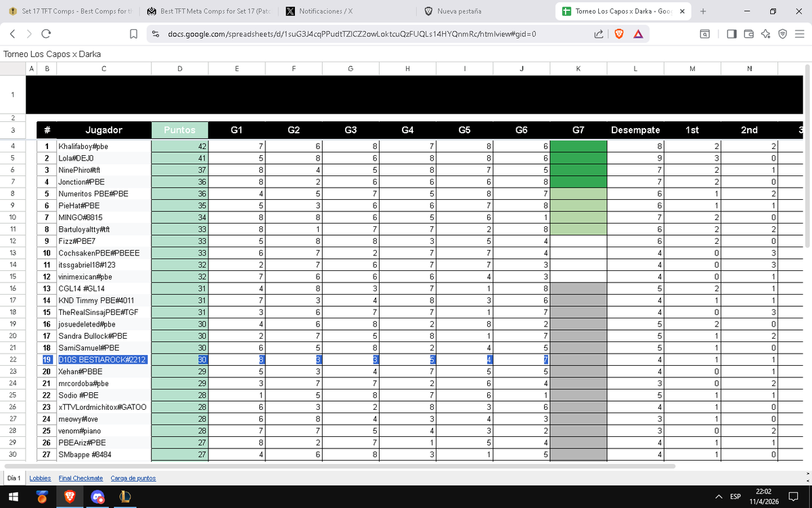812x508 pixels.
Task: Open tab search icon
Action: point(704,34)
